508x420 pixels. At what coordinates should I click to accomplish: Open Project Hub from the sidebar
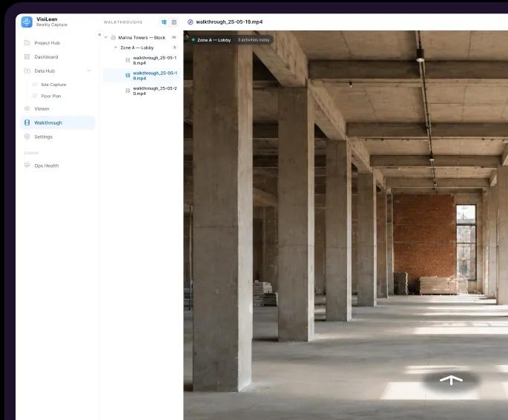coord(57,43)
